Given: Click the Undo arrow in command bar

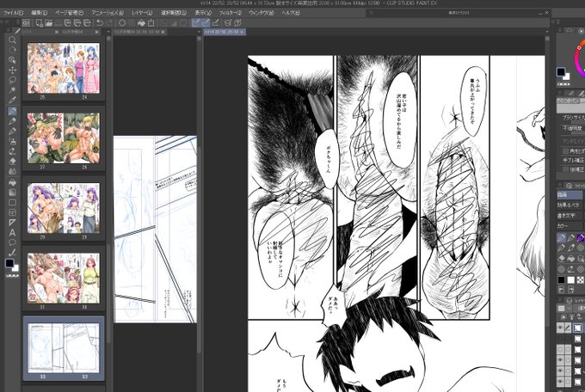Looking at the screenshot, I should coord(100,23).
